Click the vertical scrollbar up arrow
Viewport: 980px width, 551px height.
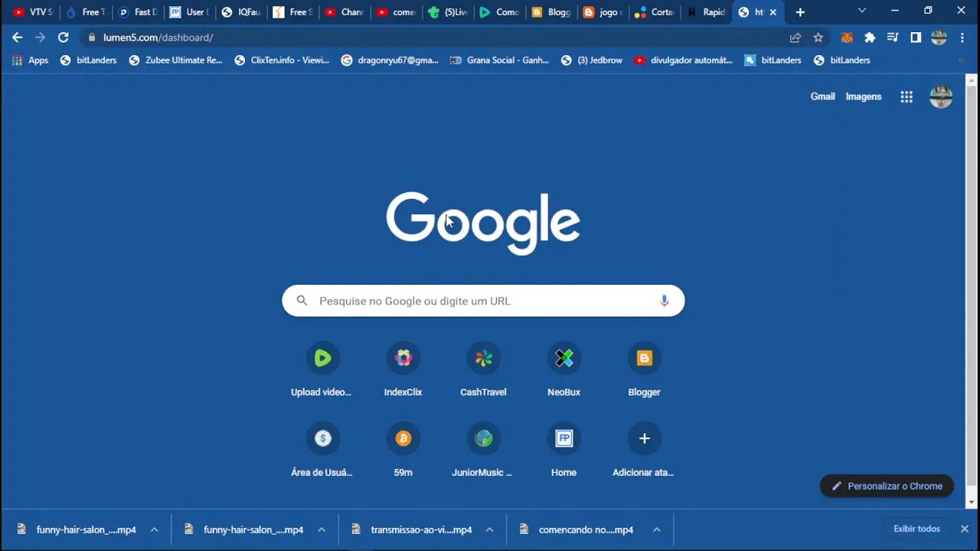[x=972, y=80]
